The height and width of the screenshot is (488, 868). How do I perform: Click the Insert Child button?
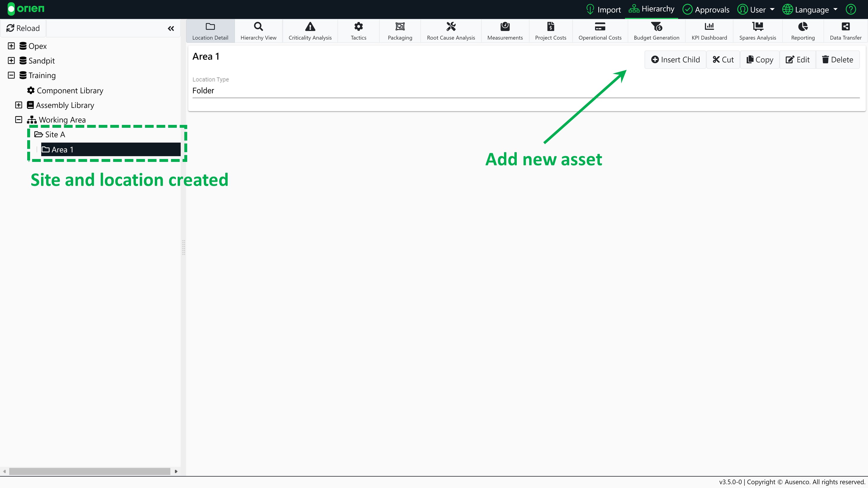point(675,60)
